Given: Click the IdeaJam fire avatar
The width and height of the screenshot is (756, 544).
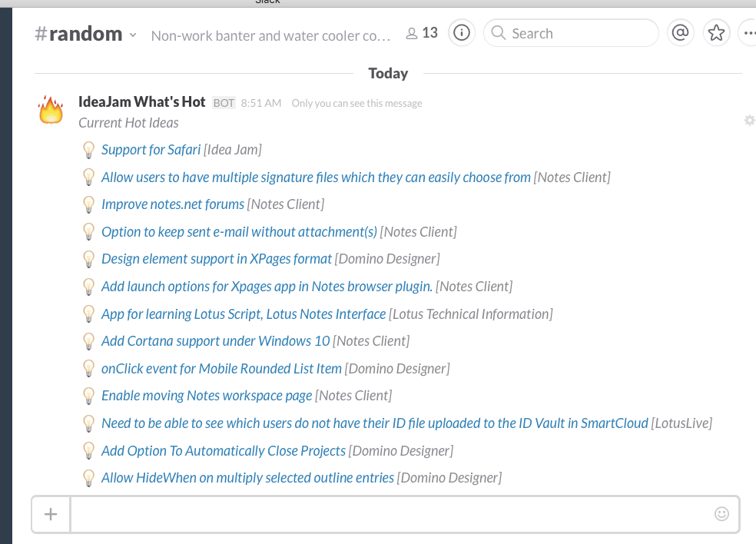Looking at the screenshot, I should 51,111.
